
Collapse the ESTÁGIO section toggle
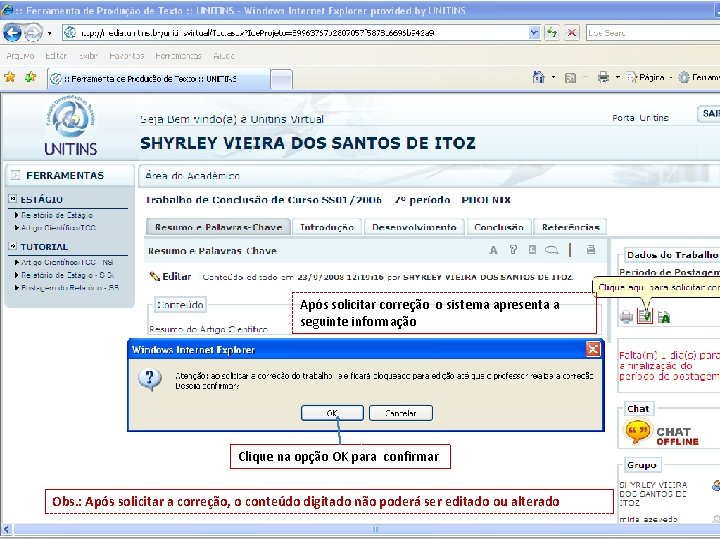(13, 199)
